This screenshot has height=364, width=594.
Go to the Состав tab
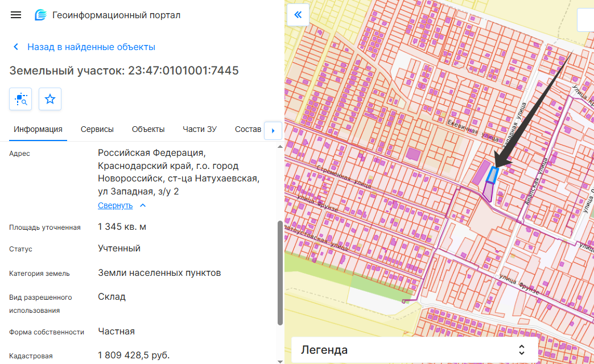pyautogui.click(x=247, y=129)
